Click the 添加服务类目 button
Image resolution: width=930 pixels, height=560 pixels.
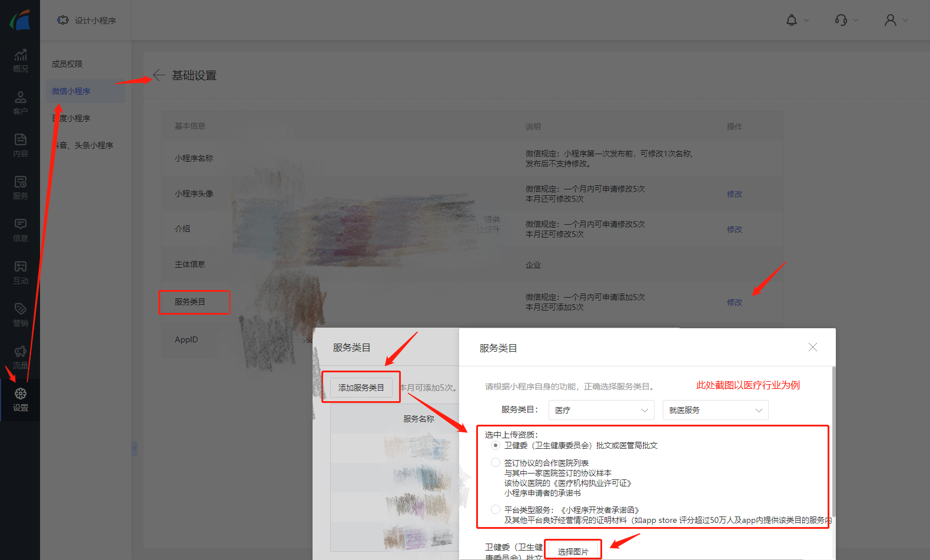tap(361, 388)
